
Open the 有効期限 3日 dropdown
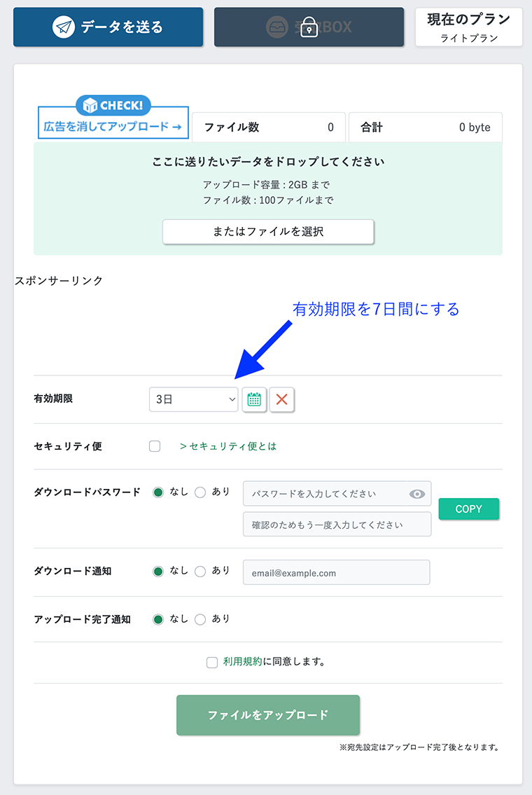[193, 399]
